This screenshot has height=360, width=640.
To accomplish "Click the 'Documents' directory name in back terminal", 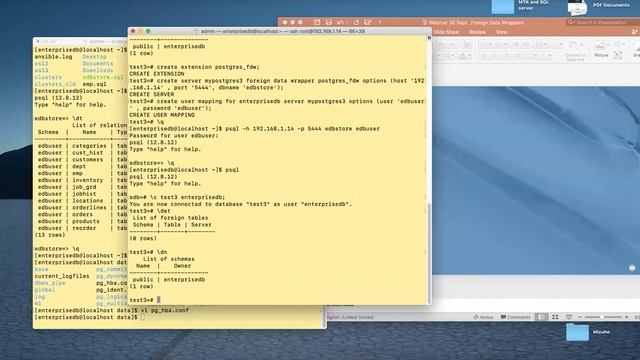I will pyautogui.click(x=98, y=64).
